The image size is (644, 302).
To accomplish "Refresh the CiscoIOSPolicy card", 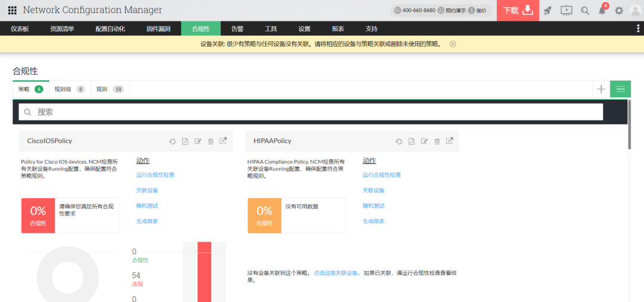I will click(x=172, y=141).
